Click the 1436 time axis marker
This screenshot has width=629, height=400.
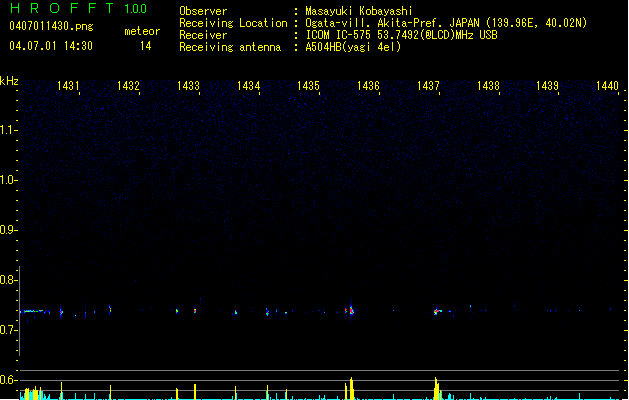point(368,86)
